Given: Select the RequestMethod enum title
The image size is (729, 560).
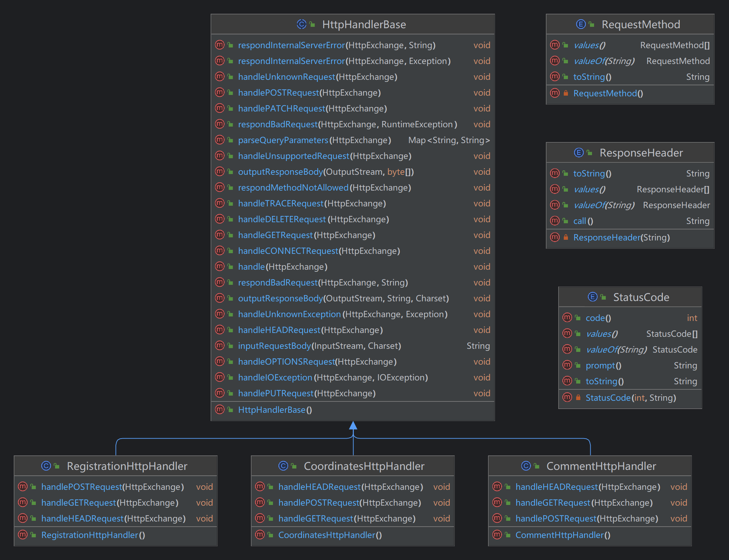Looking at the screenshot, I should click(641, 24).
